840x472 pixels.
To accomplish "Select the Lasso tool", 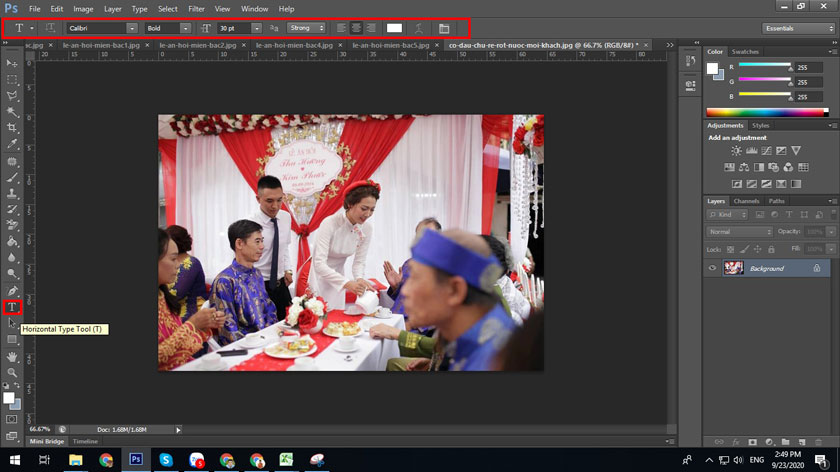I will pyautogui.click(x=12, y=95).
